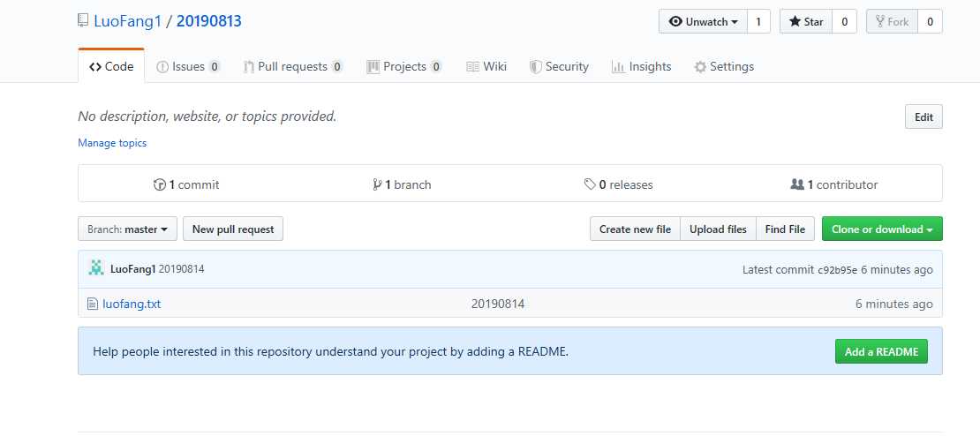The height and width of the screenshot is (436, 980).
Task: Click the pull request icon on its tab
Action: (x=249, y=67)
